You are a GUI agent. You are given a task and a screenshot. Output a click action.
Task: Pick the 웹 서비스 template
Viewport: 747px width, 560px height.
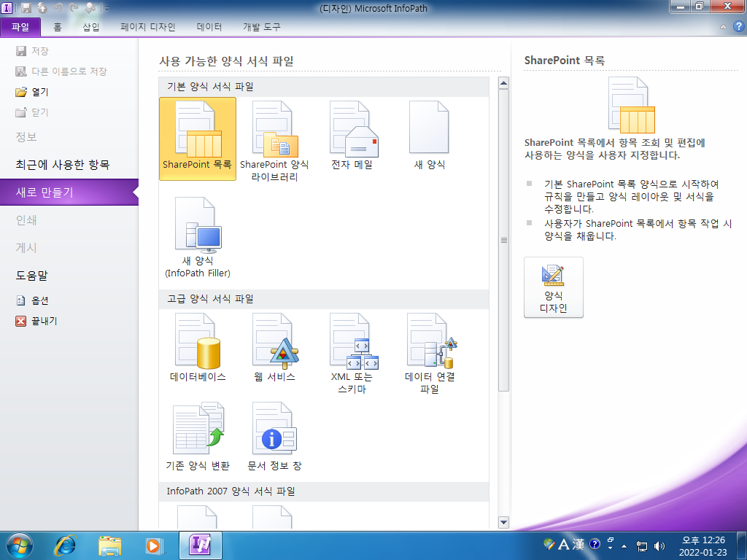[x=274, y=347]
